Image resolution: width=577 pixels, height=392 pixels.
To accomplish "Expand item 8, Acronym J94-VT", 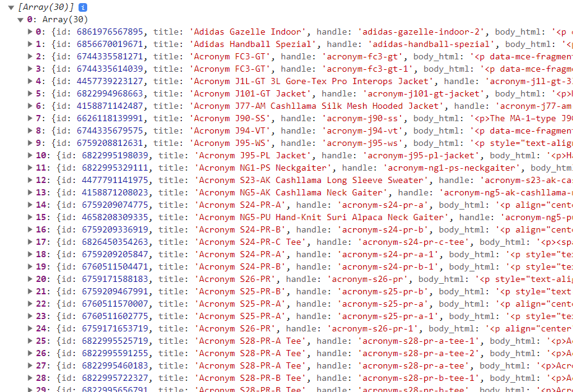I will [30, 131].
